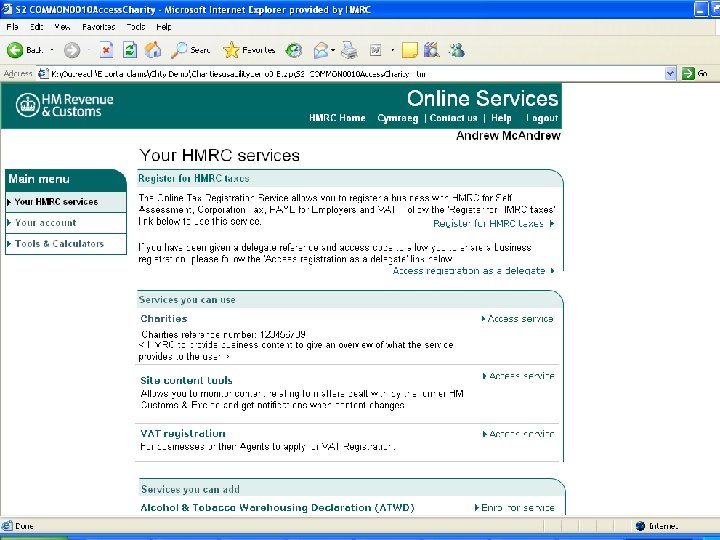Click the Your HMRC services page title
Viewport: 720px width, 540px height.
[219, 155]
